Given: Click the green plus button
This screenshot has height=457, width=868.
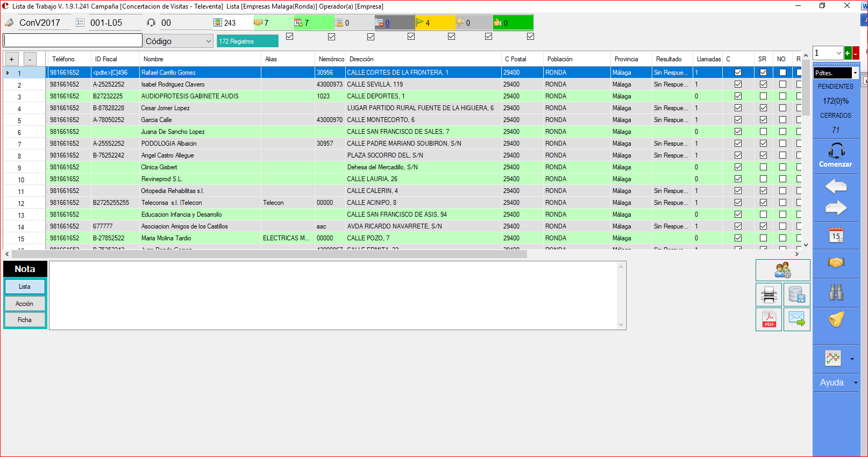Looking at the screenshot, I should click(x=848, y=53).
